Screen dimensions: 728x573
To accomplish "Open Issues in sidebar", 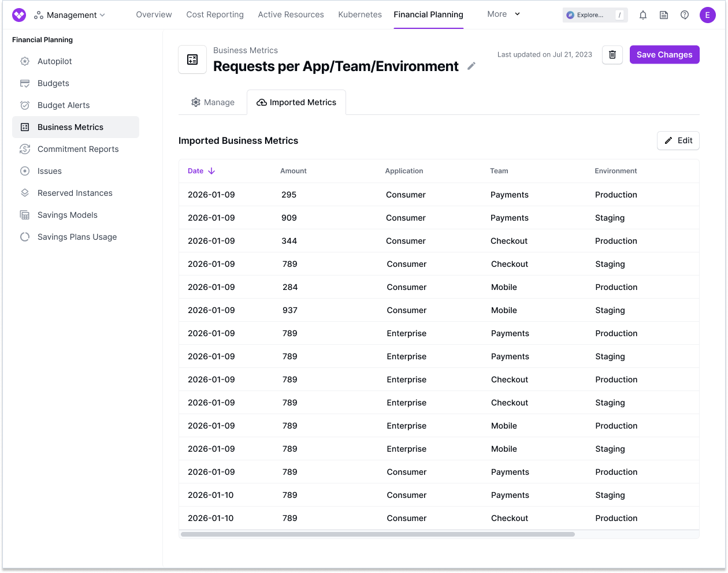I will click(76, 171).
